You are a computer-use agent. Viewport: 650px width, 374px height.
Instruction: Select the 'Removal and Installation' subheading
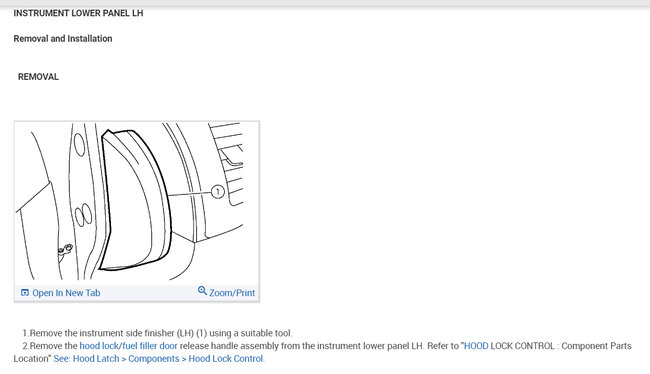(63, 39)
